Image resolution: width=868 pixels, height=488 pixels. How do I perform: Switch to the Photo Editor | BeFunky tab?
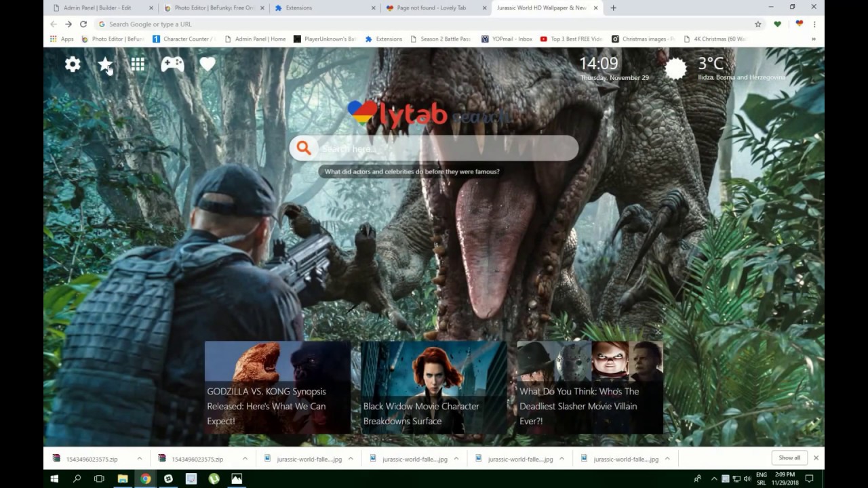tap(214, 8)
